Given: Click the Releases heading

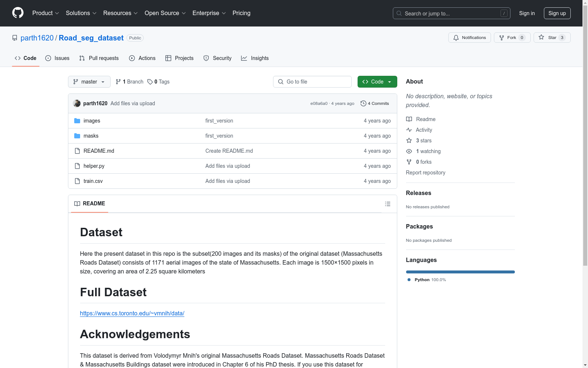Looking at the screenshot, I should [x=419, y=193].
